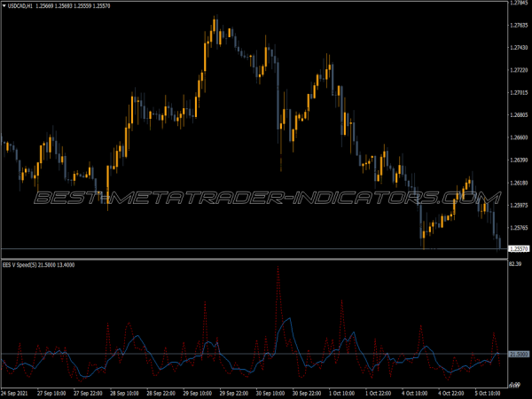Click the USDCAD,H1 chart title text
Viewport: 532px width, 399px height.
(x=23, y=5)
